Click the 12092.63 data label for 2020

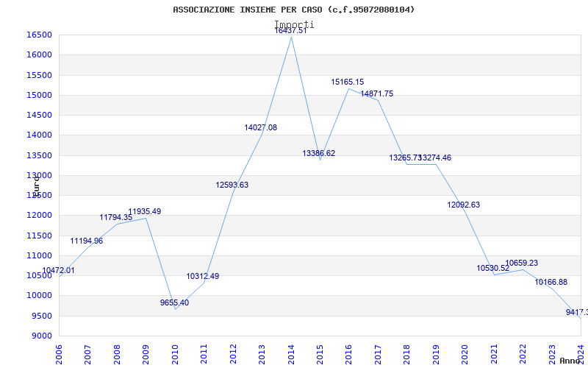(464, 205)
